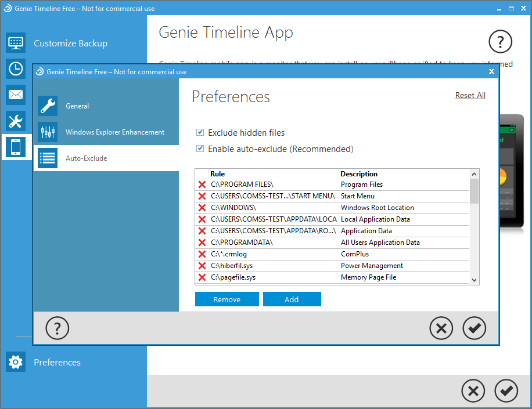The height and width of the screenshot is (409, 532).
Task: Click main window checkmark circle button
Action: tap(506, 390)
